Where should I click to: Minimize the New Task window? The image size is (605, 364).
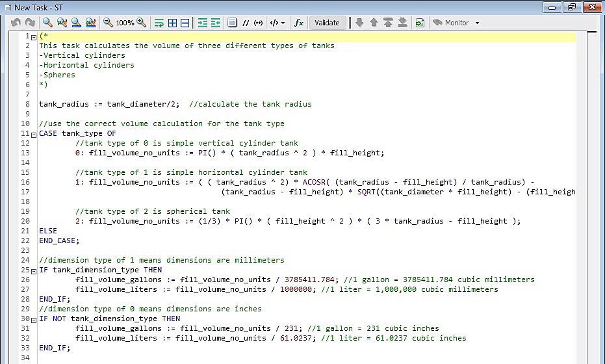[x=552, y=7]
